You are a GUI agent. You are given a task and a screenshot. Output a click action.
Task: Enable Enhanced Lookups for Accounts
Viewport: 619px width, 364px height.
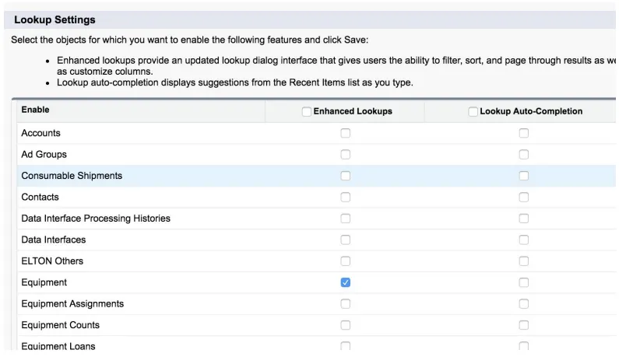tap(346, 133)
